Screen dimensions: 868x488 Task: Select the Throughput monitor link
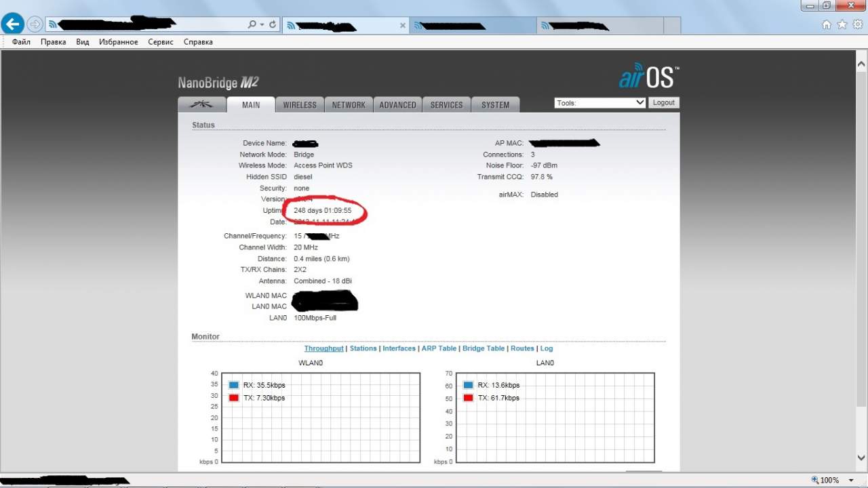pos(323,348)
